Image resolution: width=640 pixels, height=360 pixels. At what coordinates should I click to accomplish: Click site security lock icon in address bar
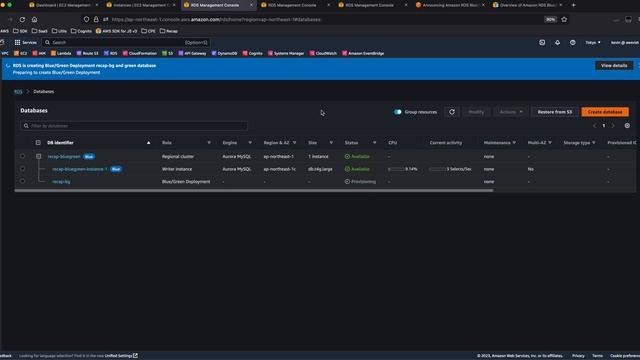click(x=96, y=20)
